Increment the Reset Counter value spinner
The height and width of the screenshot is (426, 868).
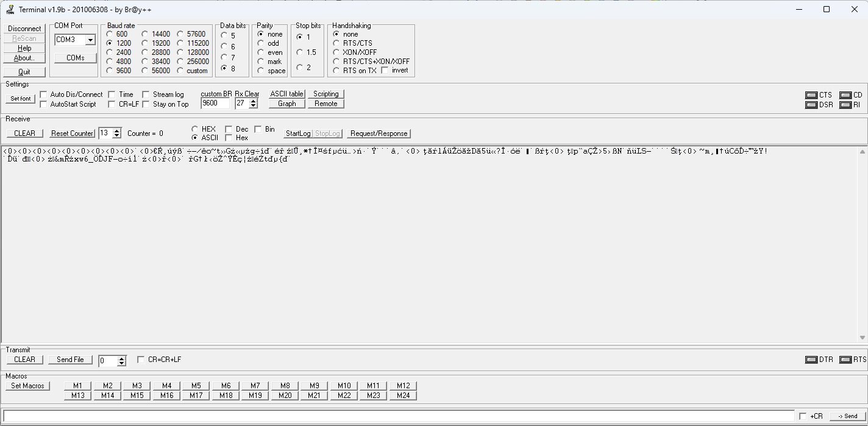[117, 130]
